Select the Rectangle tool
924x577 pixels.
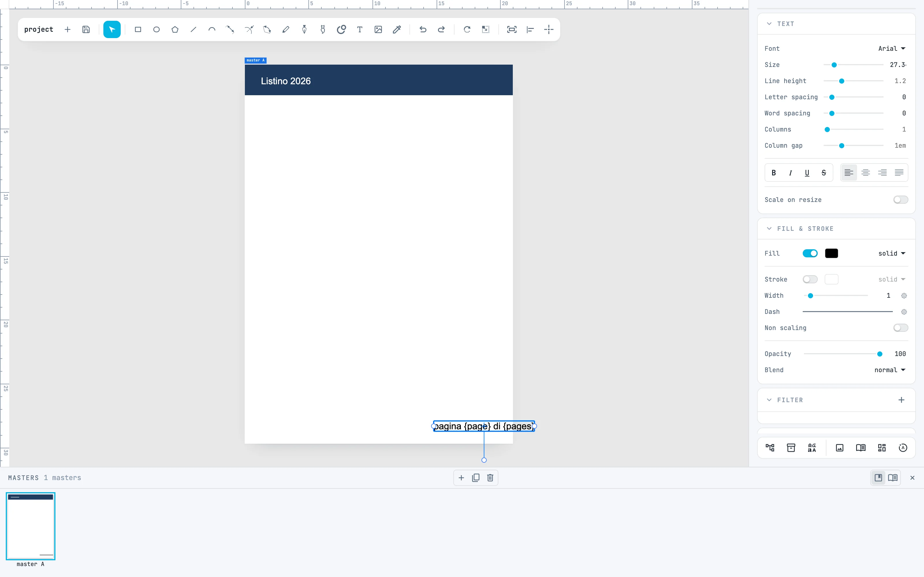click(x=138, y=29)
